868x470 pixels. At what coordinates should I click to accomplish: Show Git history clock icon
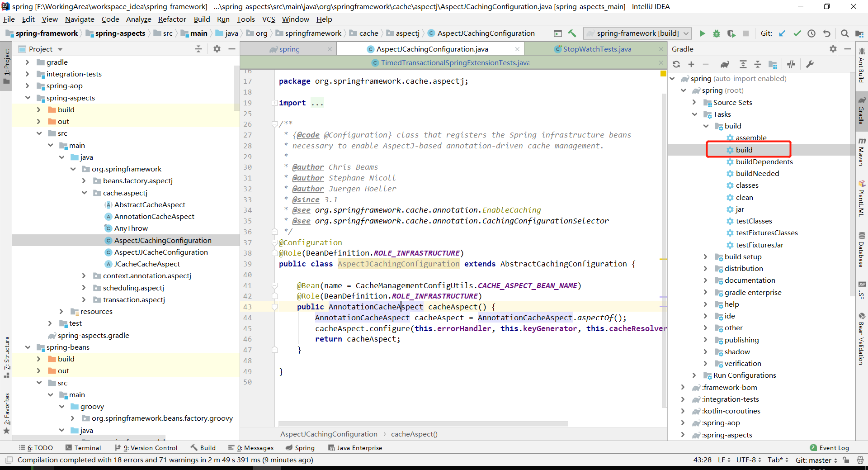[811, 33]
